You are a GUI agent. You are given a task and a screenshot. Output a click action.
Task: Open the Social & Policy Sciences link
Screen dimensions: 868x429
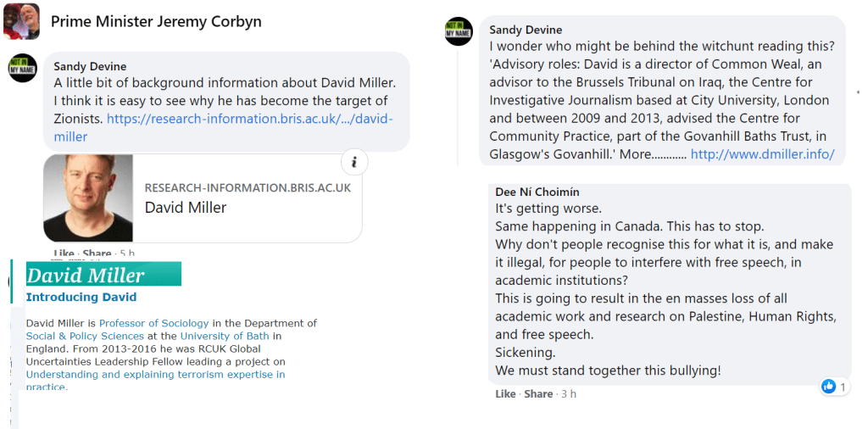coord(85,336)
